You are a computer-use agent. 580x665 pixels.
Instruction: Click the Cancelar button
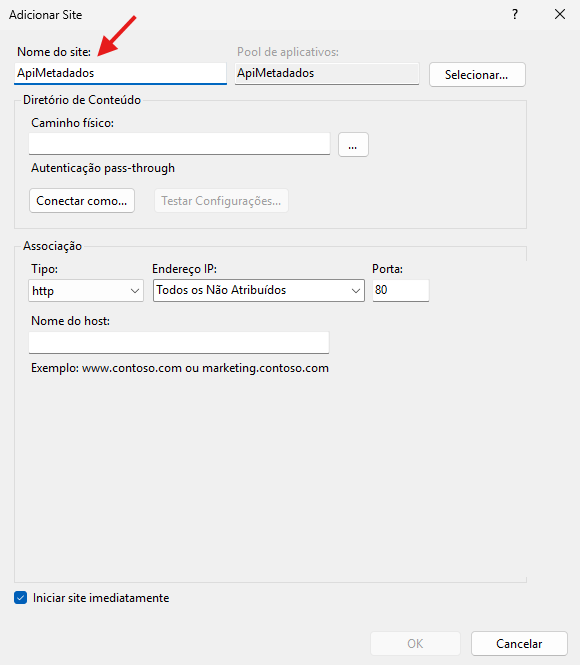point(519,643)
